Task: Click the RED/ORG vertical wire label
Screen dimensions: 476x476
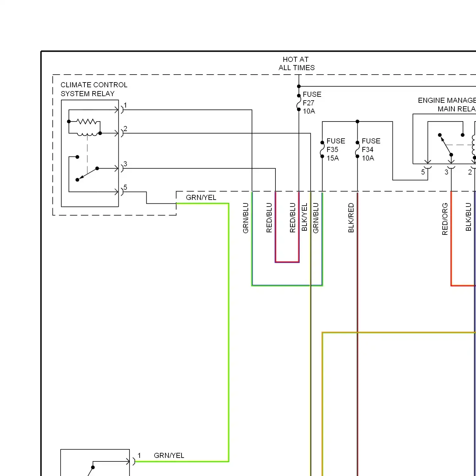Action: pos(445,219)
